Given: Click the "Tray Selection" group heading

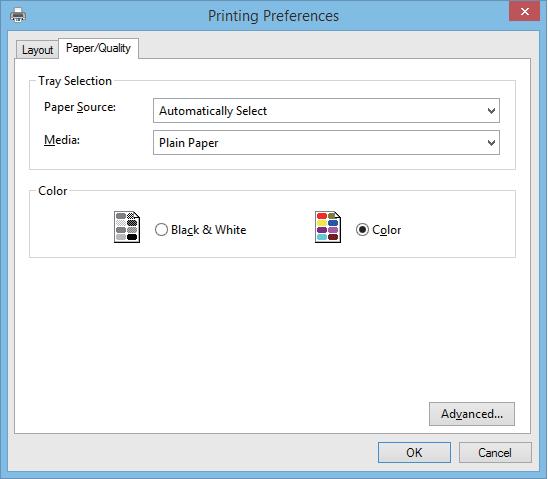Looking at the screenshot, I should [75, 81].
